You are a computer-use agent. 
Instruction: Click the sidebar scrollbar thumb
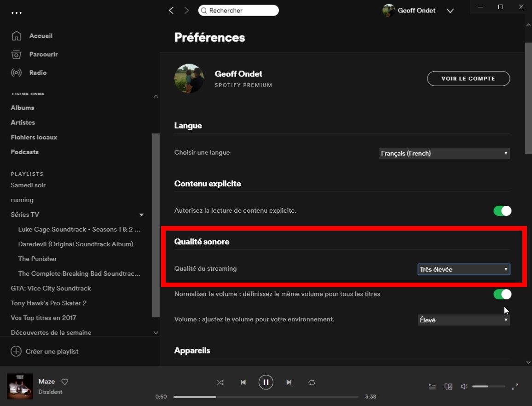(156, 225)
